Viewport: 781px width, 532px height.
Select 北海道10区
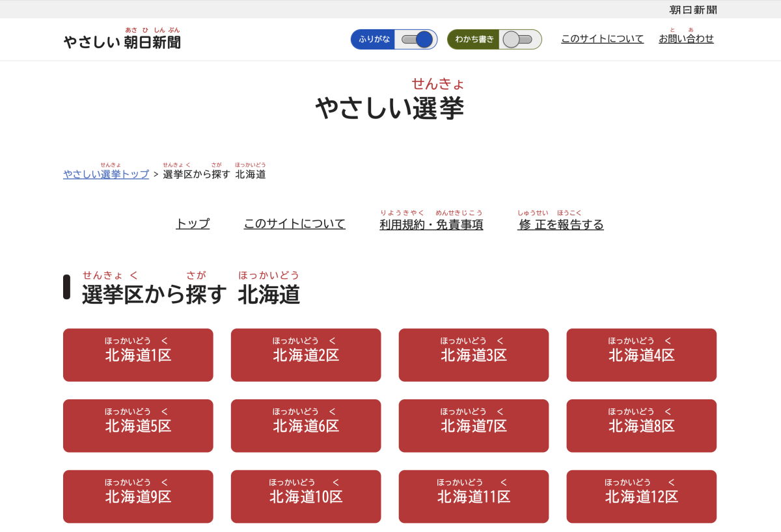pos(305,496)
